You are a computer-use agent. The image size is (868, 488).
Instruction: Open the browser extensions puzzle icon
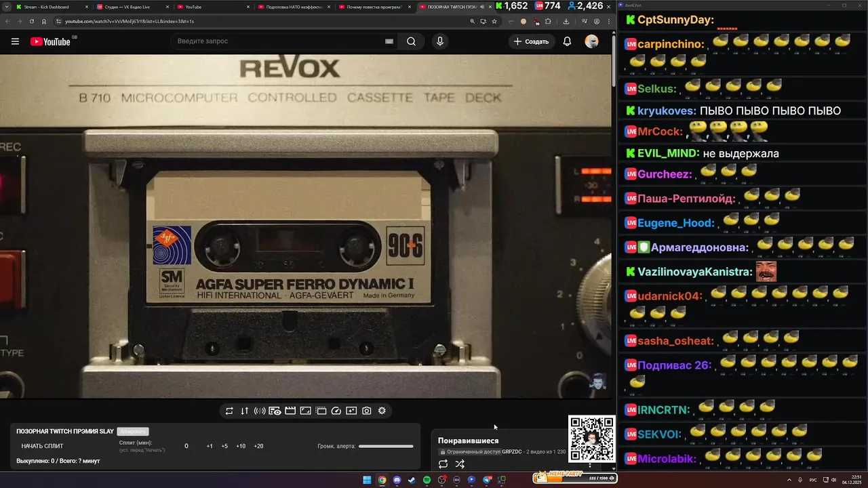pos(549,21)
